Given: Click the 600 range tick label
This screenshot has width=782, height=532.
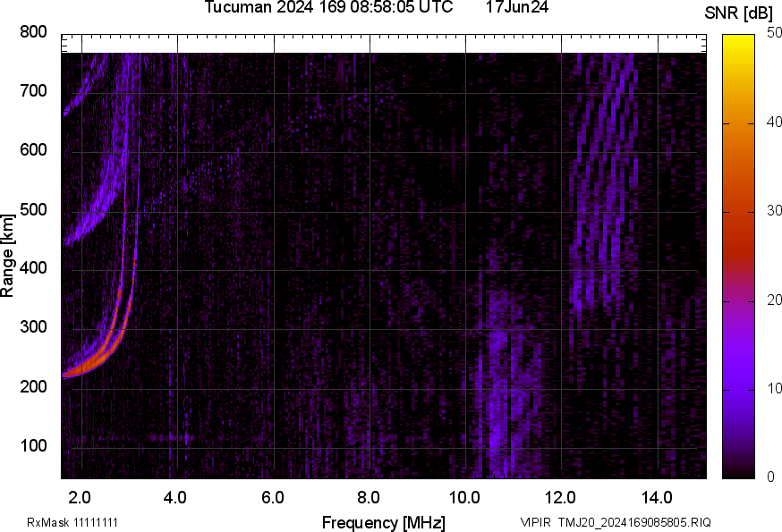Looking at the screenshot, I should tap(33, 149).
